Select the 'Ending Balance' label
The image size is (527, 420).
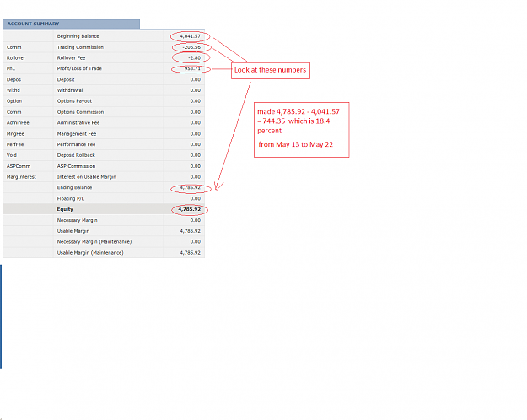click(74, 187)
